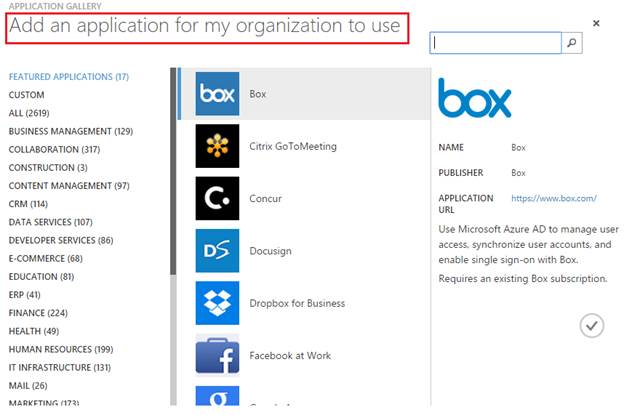The width and height of the screenshot is (624, 415).
Task: Open Featured Applications (17) category
Action: (69, 76)
